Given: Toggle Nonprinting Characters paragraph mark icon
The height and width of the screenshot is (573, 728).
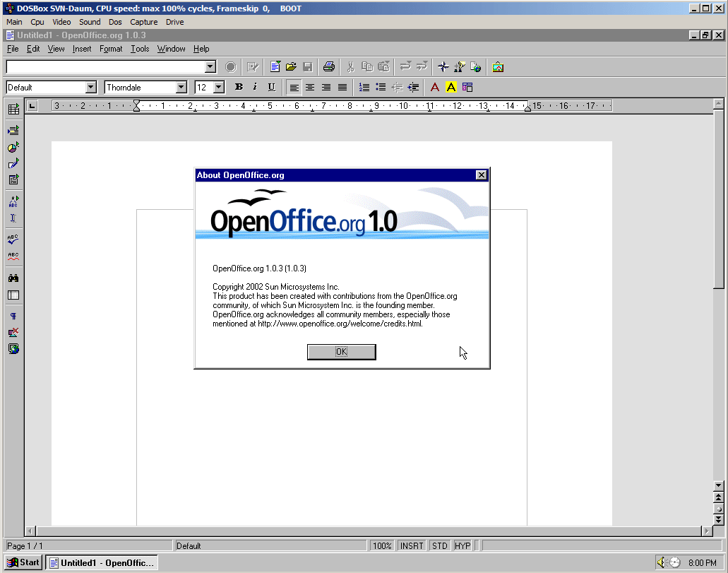Looking at the screenshot, I should (x=13, y=317).
